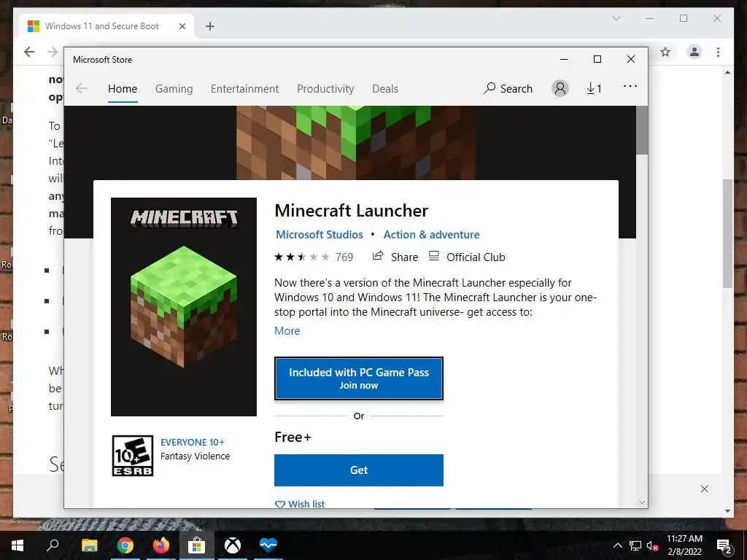
Task: Launch Firefox from taskbar
Action: click(161, 545)
